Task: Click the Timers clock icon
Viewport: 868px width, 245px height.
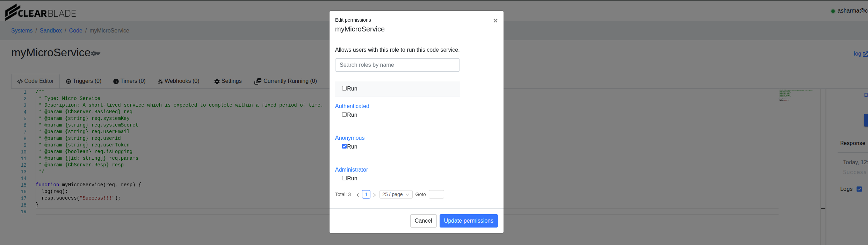Action: pos(116,81)
